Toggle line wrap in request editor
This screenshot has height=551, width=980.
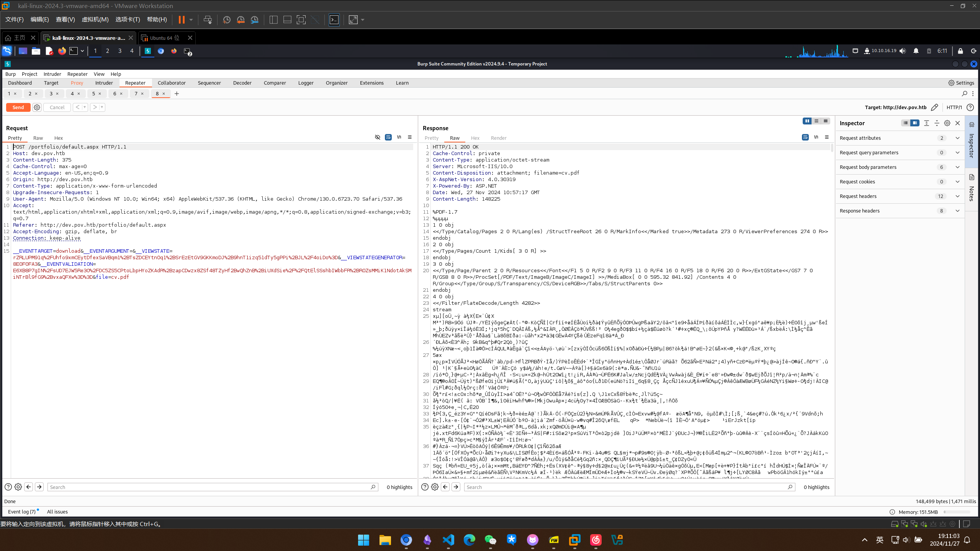point(388,137)
